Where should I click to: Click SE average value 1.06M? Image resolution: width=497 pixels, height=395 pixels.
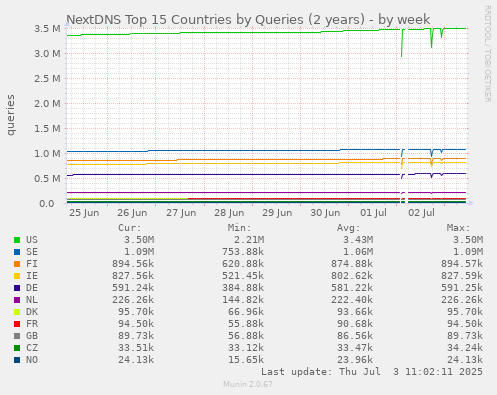tap(358, 252)
